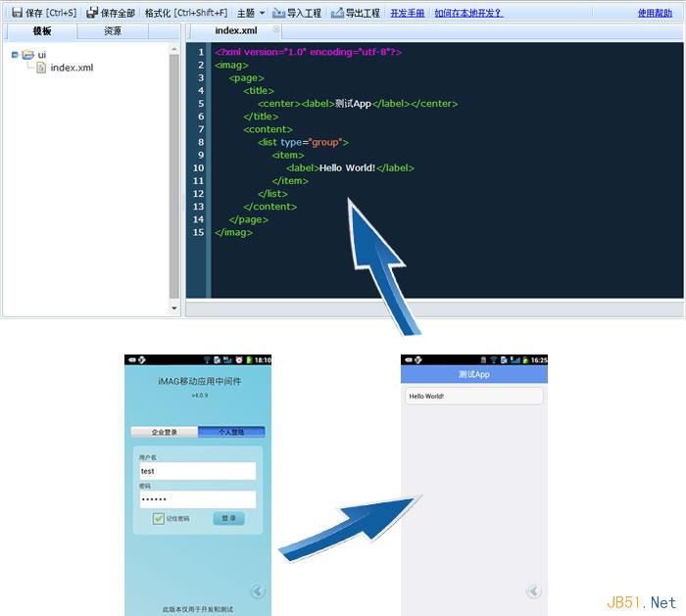This screenshot has height=616, width=686.
Task: Select the ui folder icon in tree
Action: (x=28, y=55)
